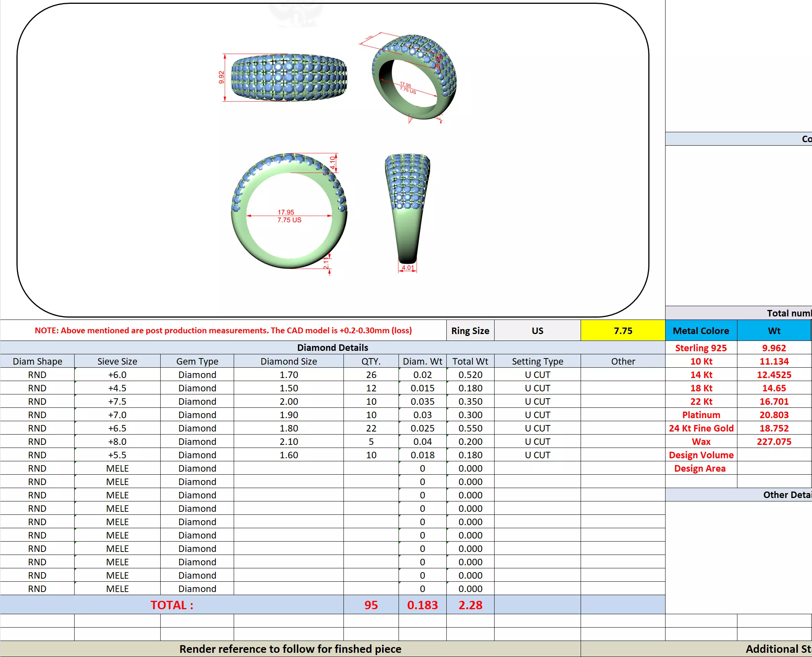Image resolution: width=812 pixels, height=657 pixels.
Task: Click the top-left ring front view thumbnail
Action: [x=289, y=78]
